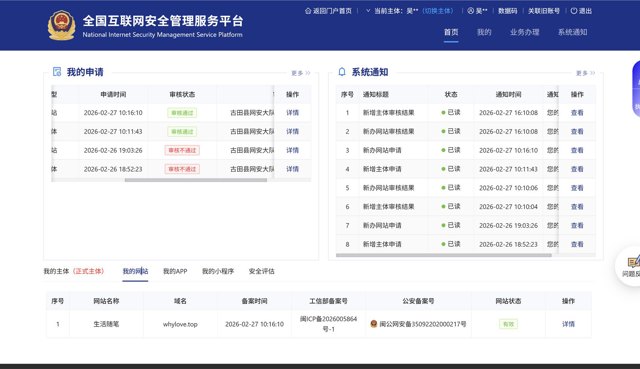Open 详情 for application at 2026-02-26 19:03:26

pos(292,150)
